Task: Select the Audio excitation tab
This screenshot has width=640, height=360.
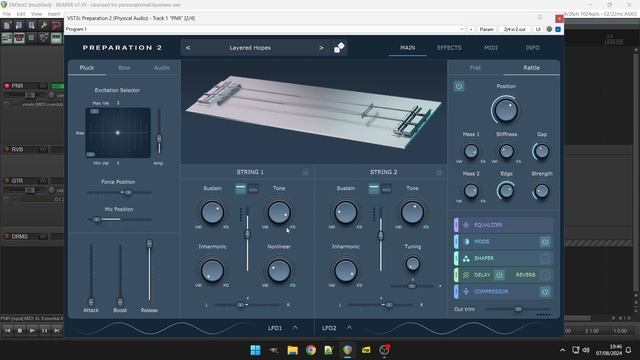Action: coord(162,68)
